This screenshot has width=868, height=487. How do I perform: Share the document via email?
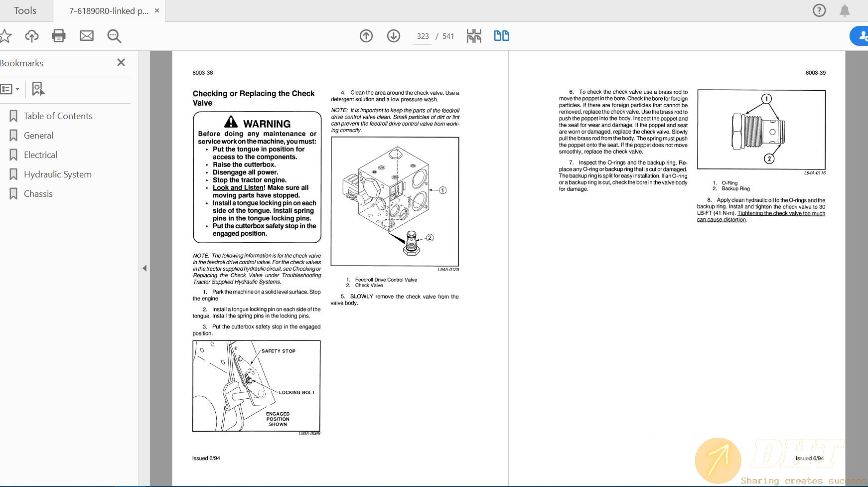point(86,35)
